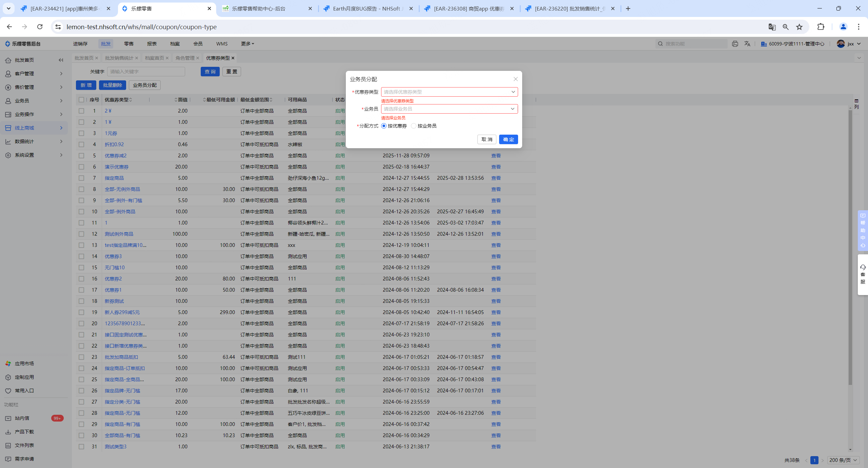
Task: Open the column settings icon
Action: (x=856, y=103)
